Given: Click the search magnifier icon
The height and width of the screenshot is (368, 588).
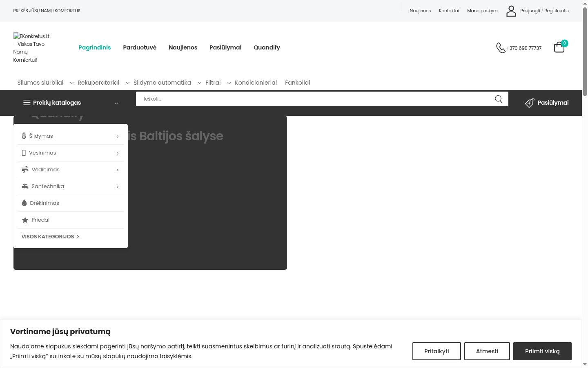Looking at the screenshot, I should coord(498,99).
